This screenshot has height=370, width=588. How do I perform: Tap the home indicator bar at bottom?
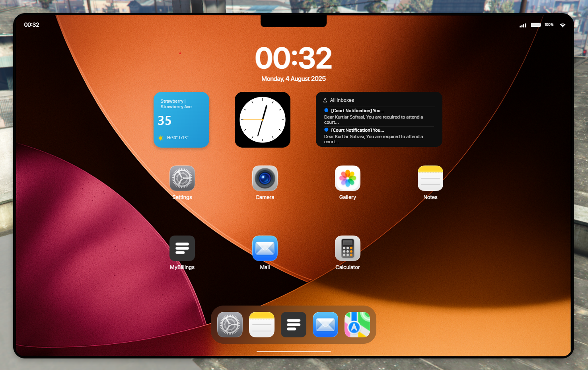[x=294, y=351]
